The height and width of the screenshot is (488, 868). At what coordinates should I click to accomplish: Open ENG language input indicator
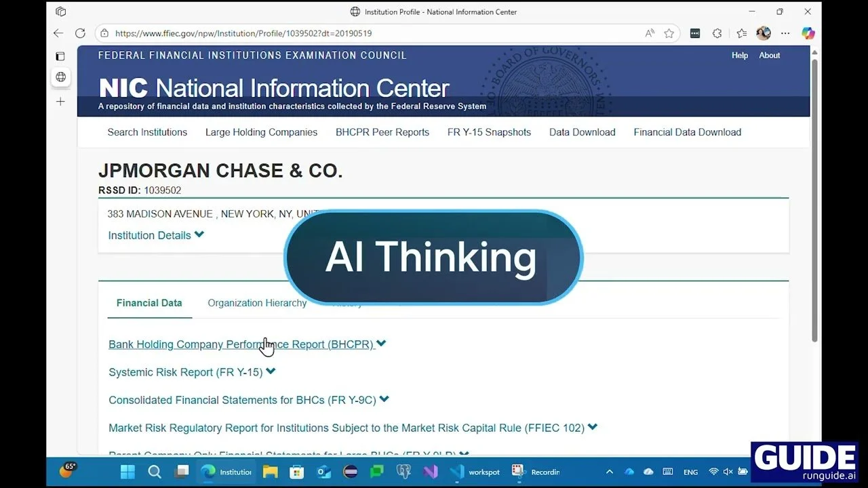pyautogui.click(x=690, y=472)
